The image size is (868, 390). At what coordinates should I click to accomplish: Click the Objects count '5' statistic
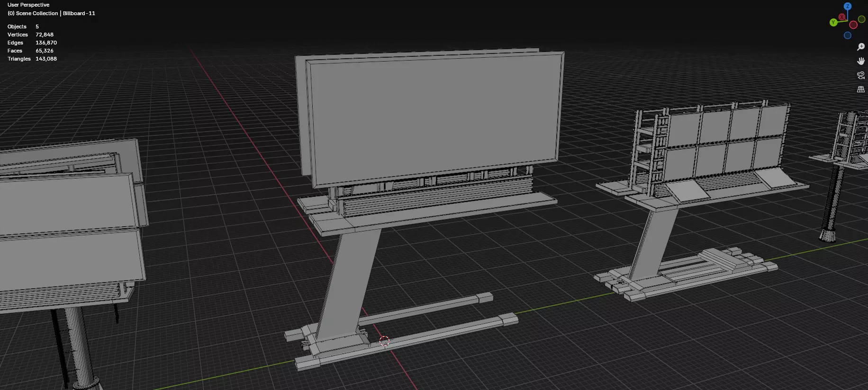coord(37,27)
